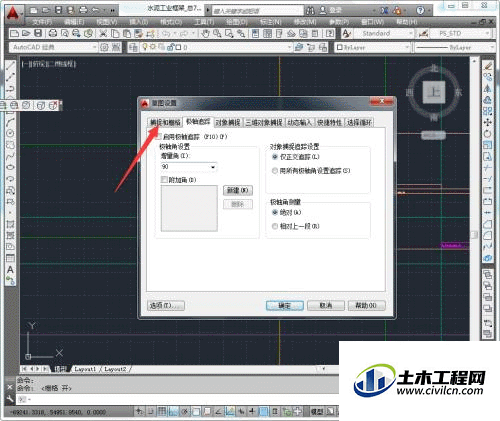Select the Circle draw tool
Viewport: 500px width, 421px height.
click(x=10, y=133)
